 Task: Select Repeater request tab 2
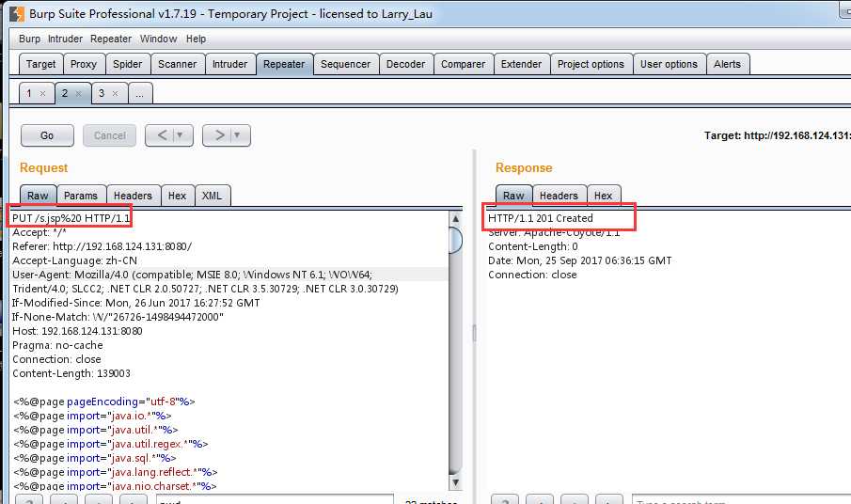(65, 93)
